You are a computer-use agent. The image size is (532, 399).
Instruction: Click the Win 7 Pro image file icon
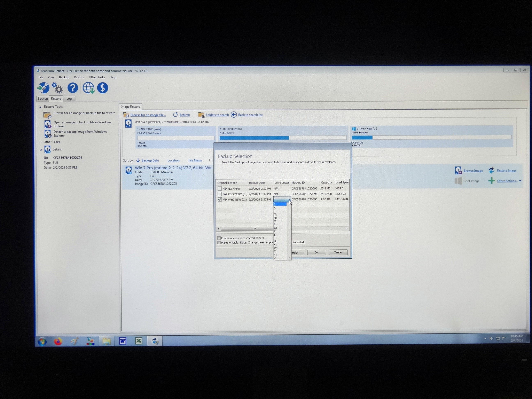[129, 171]
